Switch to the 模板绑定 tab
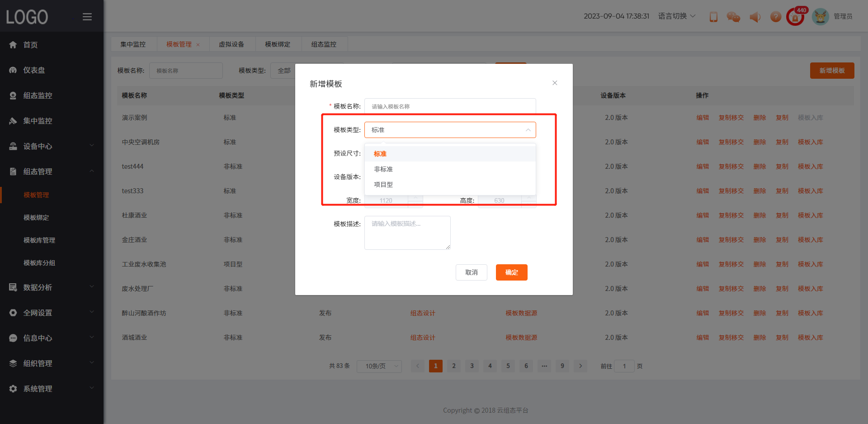Viewport: 868px width, 424px height. point(278,44)
